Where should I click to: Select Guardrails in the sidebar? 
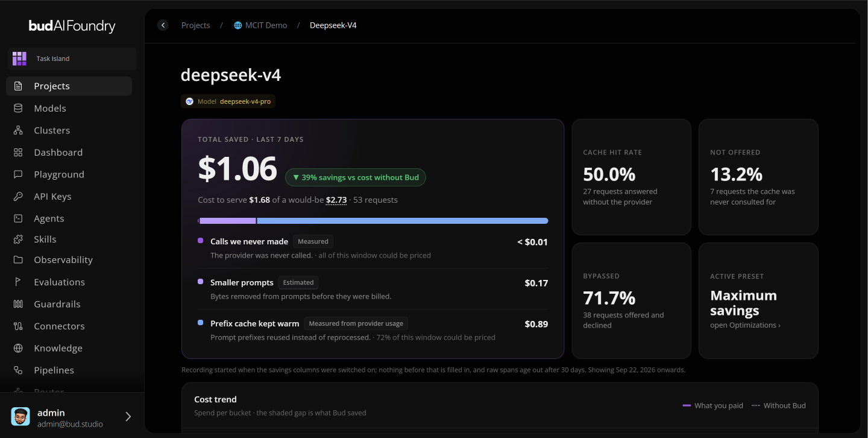click(69, 304)
